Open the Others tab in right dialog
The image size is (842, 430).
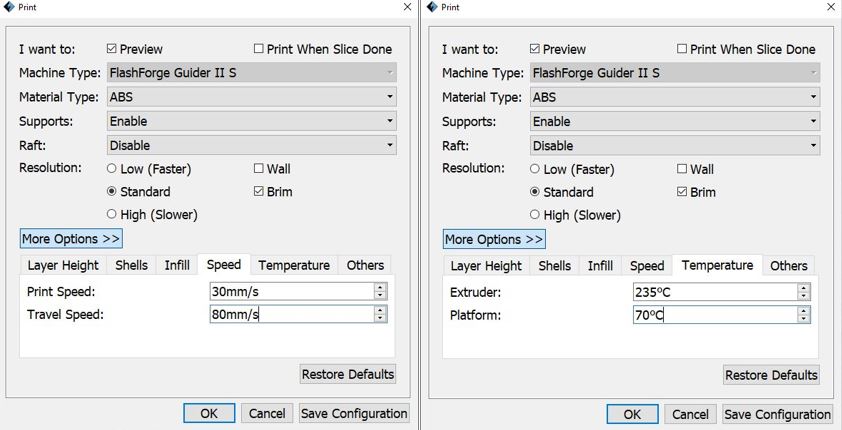788,266
